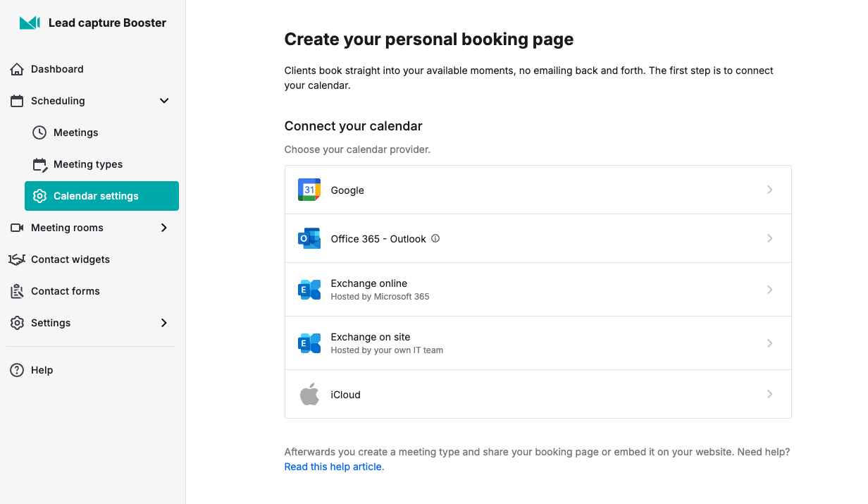Open the 'Read this help article' link
This screenshot has height=504, width=868.
[334, 467]
